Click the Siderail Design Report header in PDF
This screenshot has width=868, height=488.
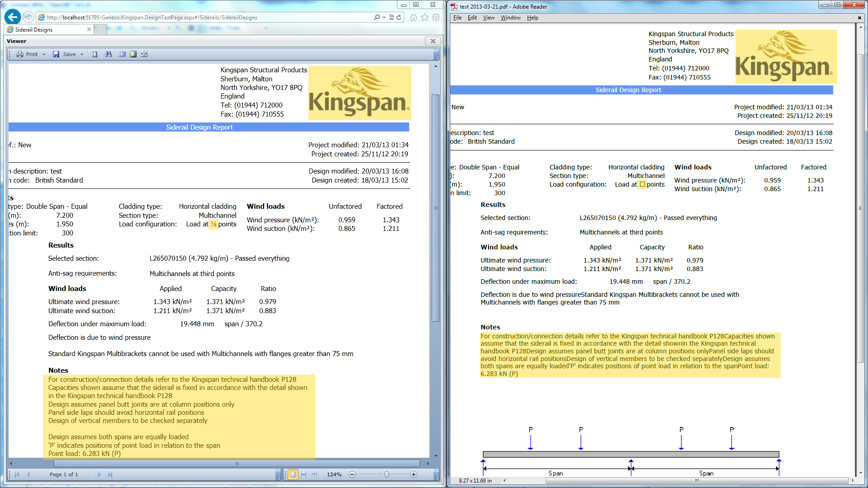pyautogui.click(x=628, y=90)
